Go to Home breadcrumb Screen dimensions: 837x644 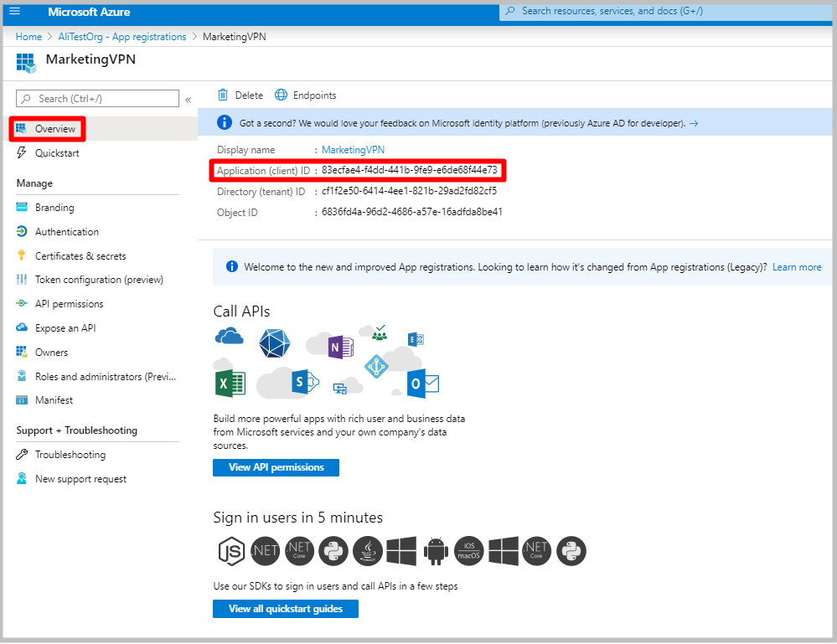[28, 37]
